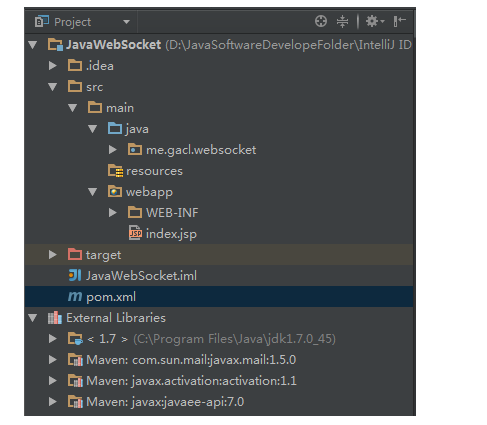Expand the javaee-api Maven library arrow
487x425 pixels.
(53, 402)
